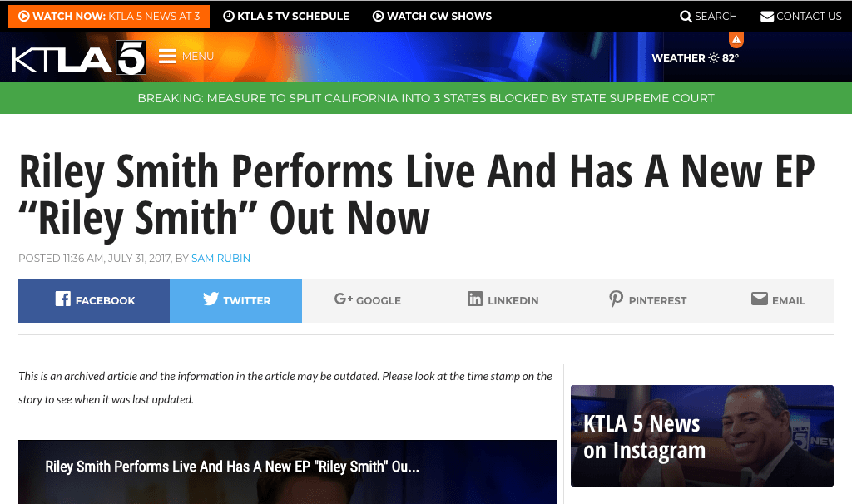Click the video title overlay text
This screenshot has height=504, width=852.
tap(232, 467)
